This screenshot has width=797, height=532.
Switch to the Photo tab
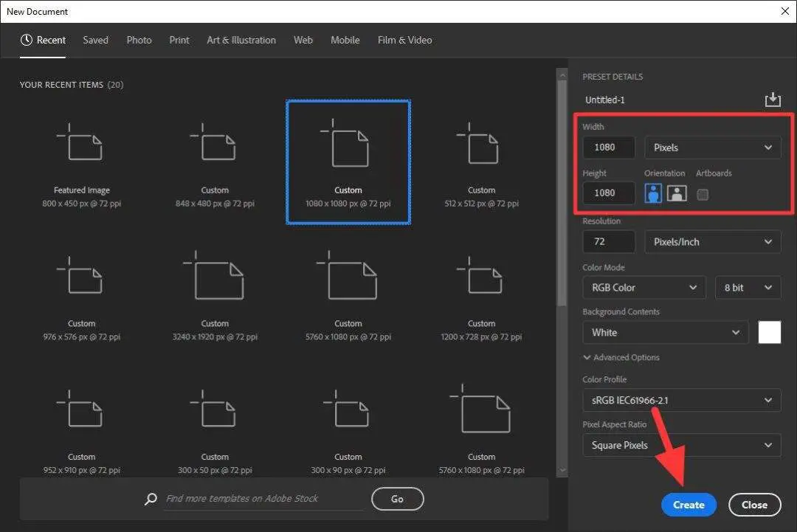(x=139, y=40)
